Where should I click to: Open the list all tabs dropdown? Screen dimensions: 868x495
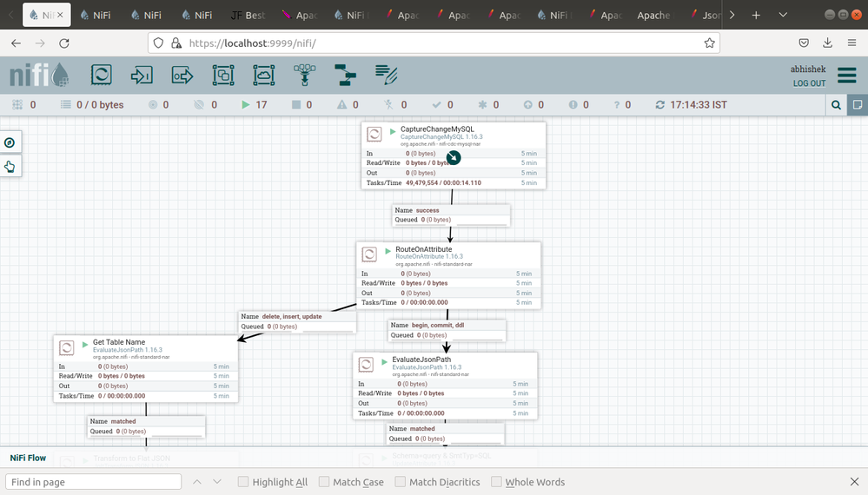783,15
